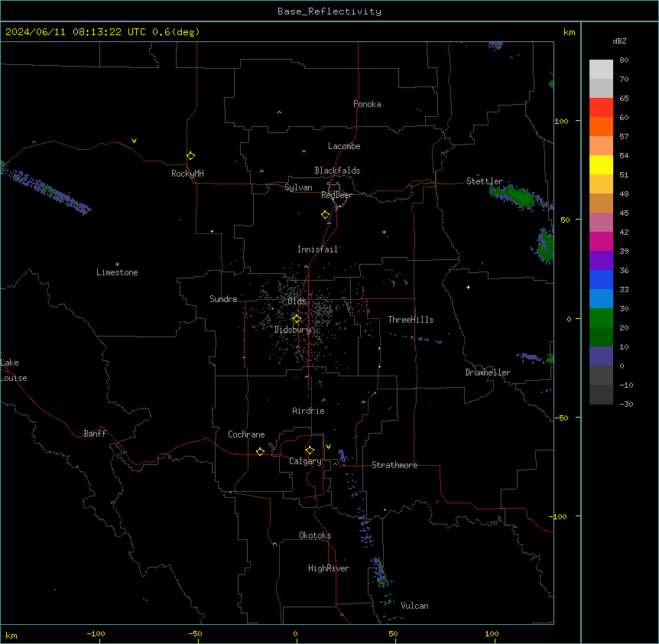Select the Didsbury label
Screen dimensions: 659x644
[x=293, y=330]
